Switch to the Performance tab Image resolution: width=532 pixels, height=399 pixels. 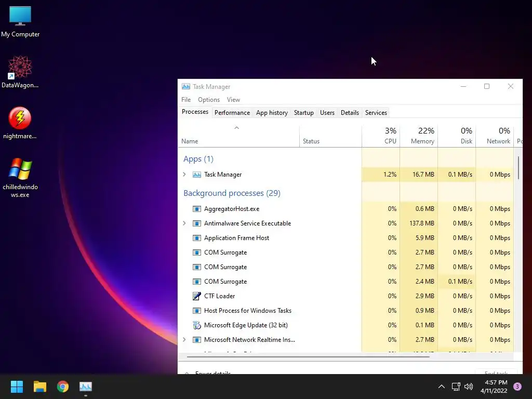point(232,113)
